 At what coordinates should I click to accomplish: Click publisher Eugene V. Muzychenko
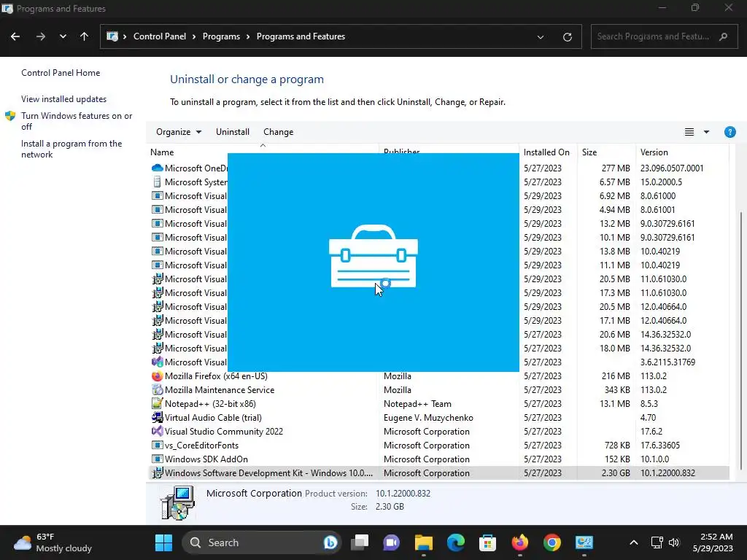(x=428, y=418)
